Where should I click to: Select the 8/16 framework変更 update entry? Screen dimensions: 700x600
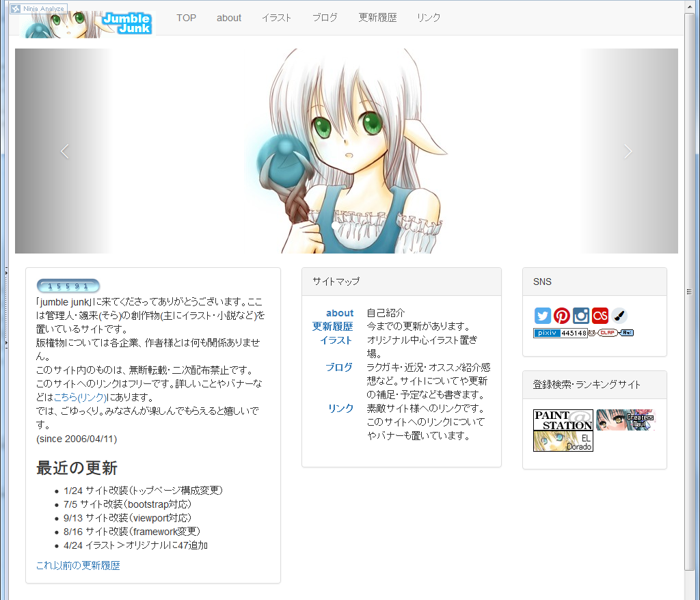(x=132, y=532)
